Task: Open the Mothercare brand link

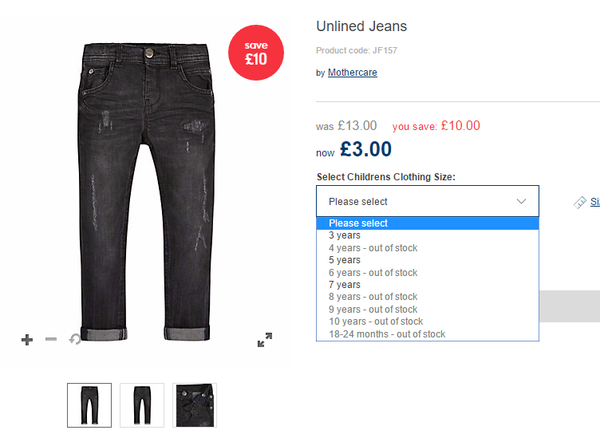Action: (x=352, y=72)
